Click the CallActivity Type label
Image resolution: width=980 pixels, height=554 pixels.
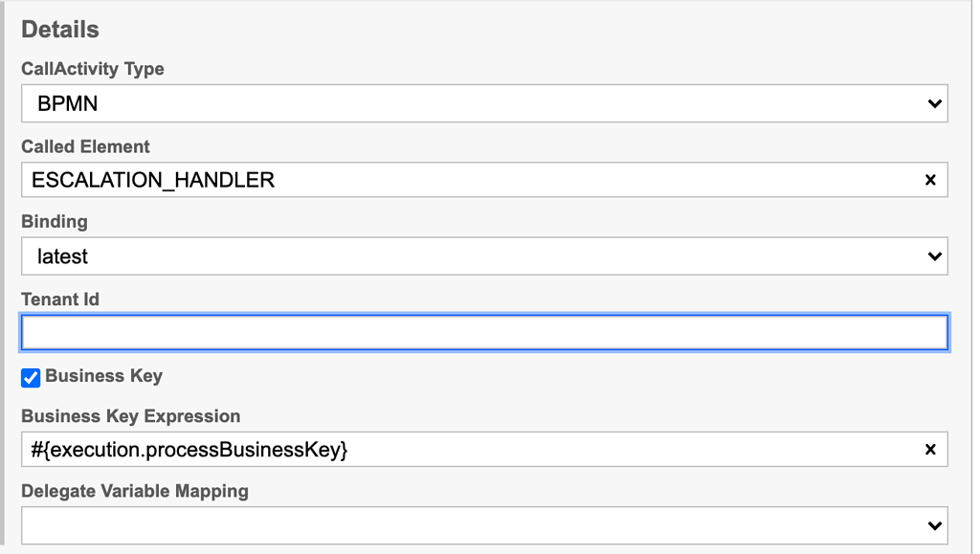tap(93, 69)
